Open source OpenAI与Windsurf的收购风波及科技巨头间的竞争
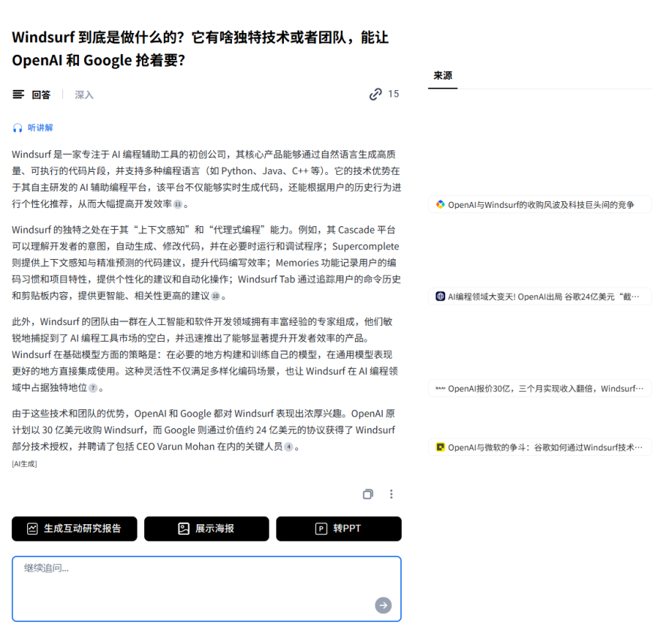Screen dimensions: 672x636 click(x=540, y=204)
